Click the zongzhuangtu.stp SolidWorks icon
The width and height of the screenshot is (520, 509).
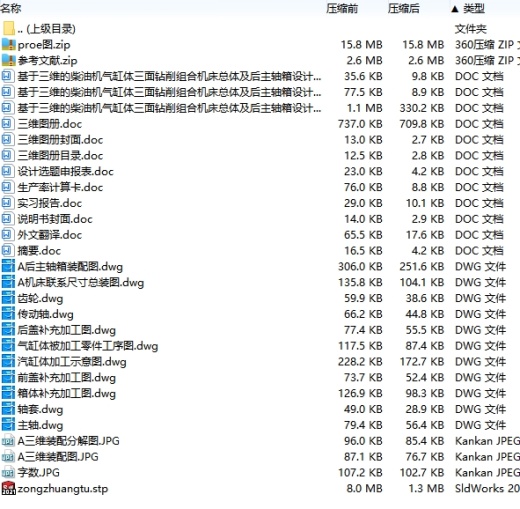click(8, 488)
